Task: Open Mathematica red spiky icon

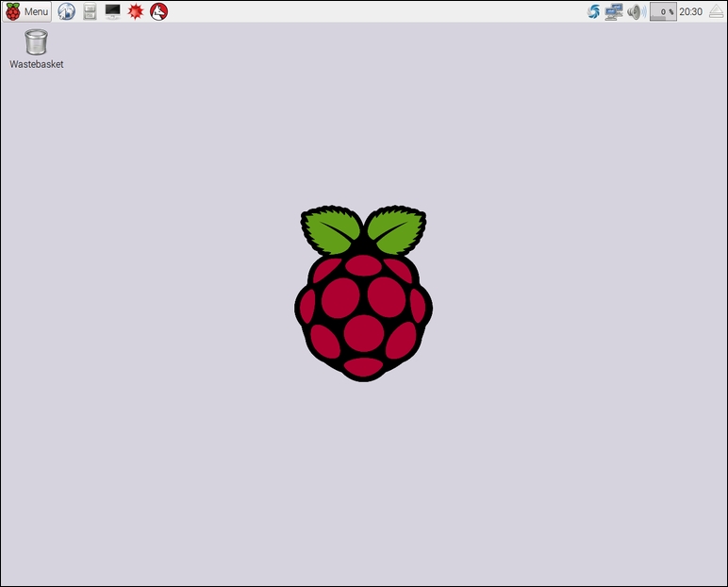Action: [136, 11]
